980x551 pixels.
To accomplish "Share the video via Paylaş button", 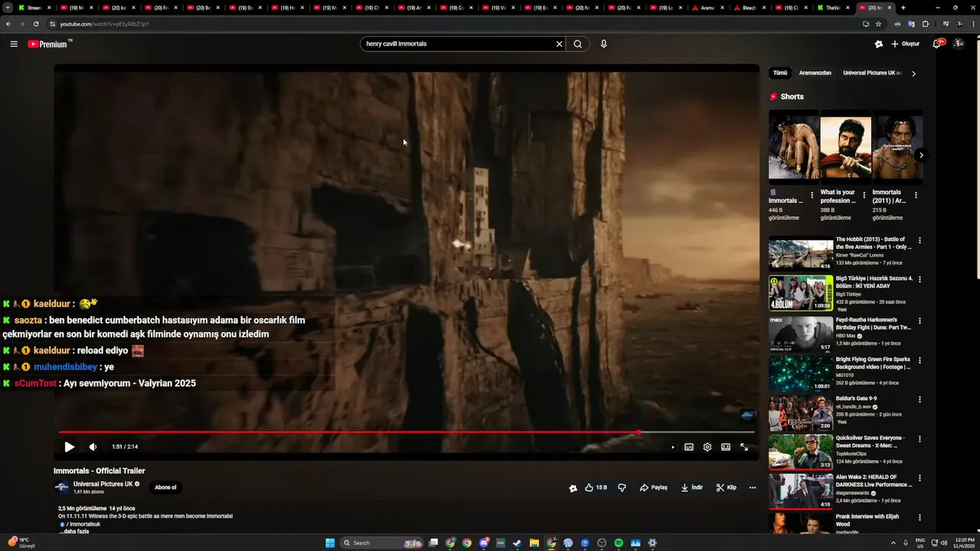I will tap(654, 487).
